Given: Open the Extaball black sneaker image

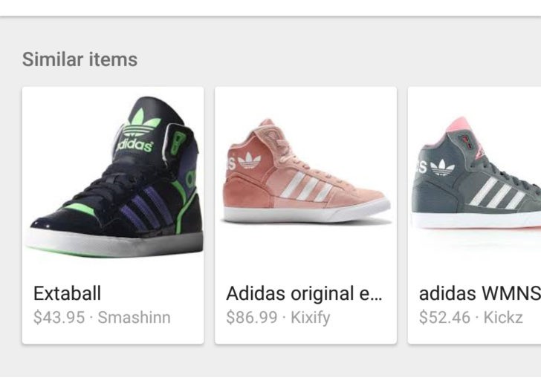Looking at the screenshot, I should (114, 177).
